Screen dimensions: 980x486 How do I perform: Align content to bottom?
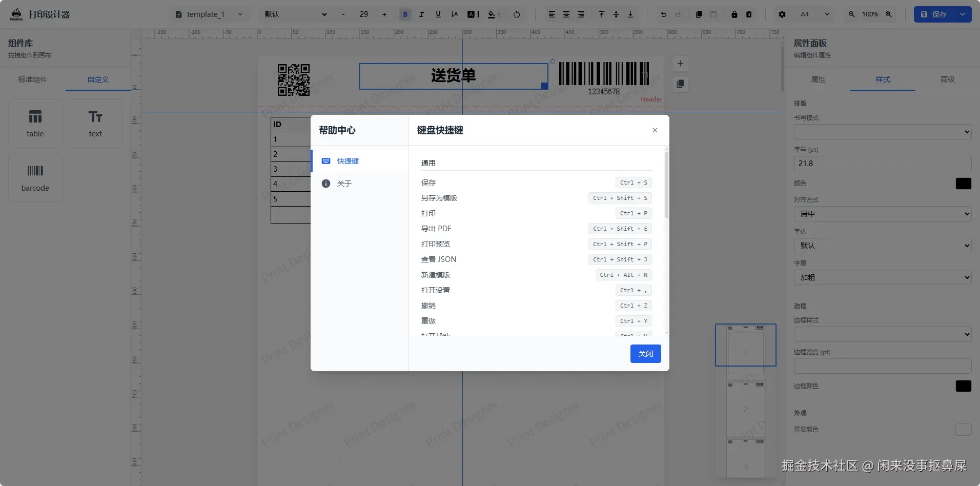click(x=630, y=14)
